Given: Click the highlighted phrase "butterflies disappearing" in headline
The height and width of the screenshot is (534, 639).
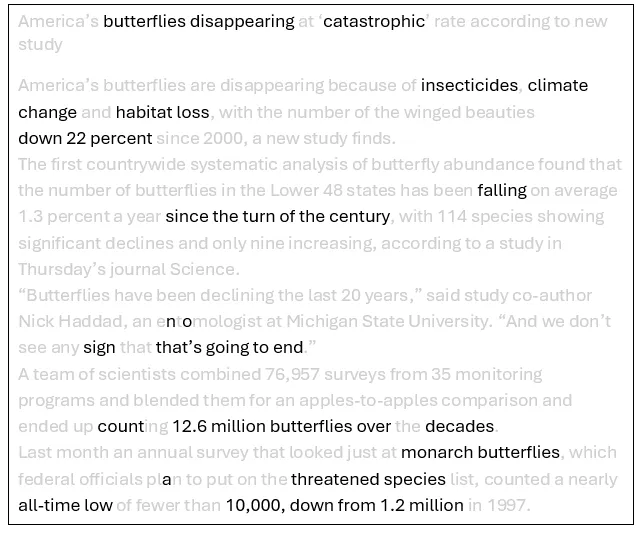Looking at the screenshot, I should (x=199, y=21).
